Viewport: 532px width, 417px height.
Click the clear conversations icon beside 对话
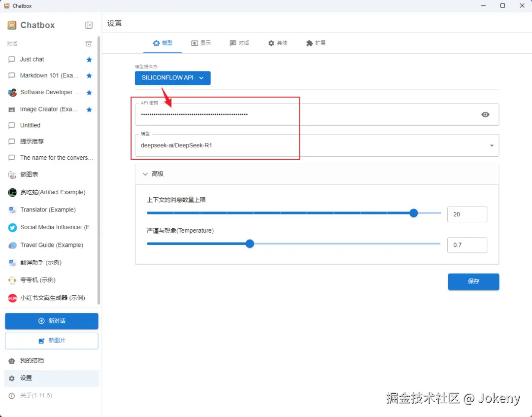point(88,44)
